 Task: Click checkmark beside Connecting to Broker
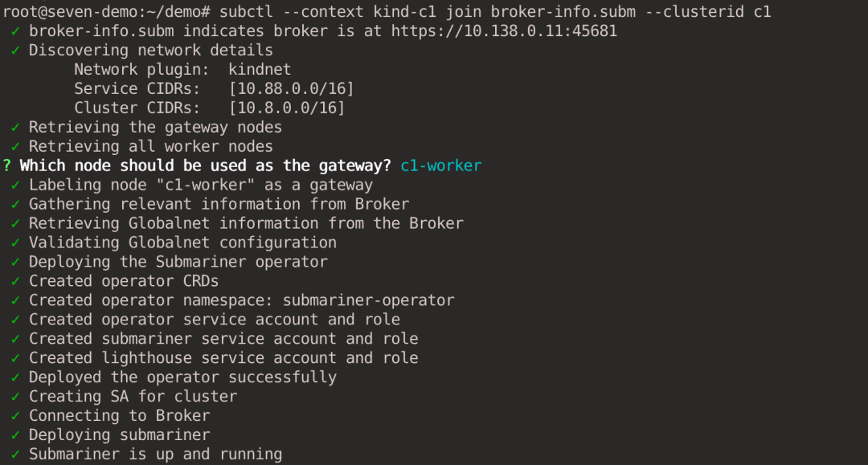(15, 415)
